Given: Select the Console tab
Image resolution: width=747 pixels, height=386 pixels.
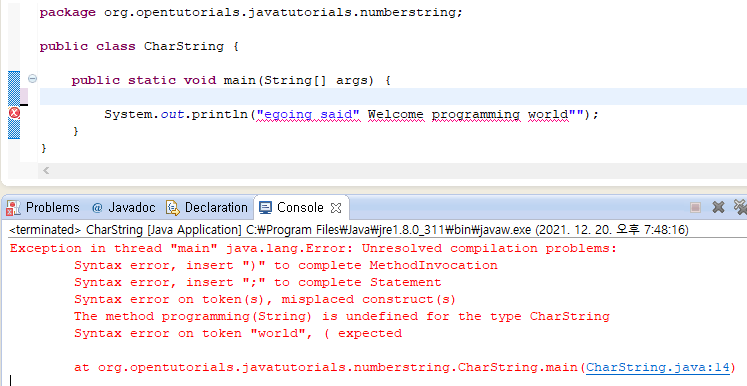Looking at the screenshot, I should (x=300, y=208).
